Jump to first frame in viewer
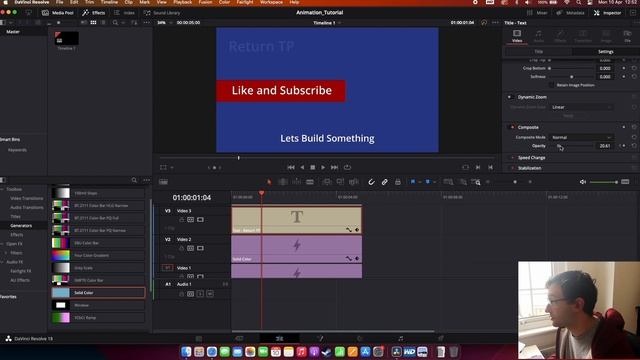The width and height of the screenshot is (640, 360). 291,167
